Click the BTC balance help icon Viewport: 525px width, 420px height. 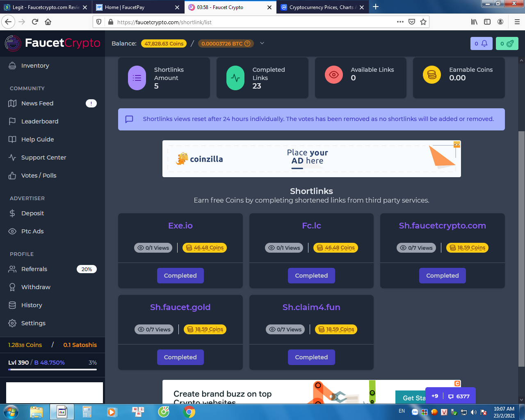pos(247,43)
